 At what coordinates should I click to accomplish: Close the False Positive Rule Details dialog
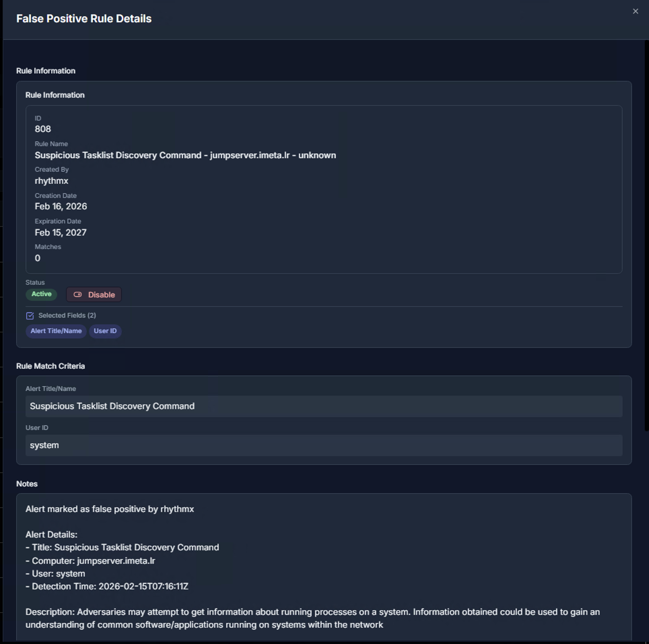point(636,11)
